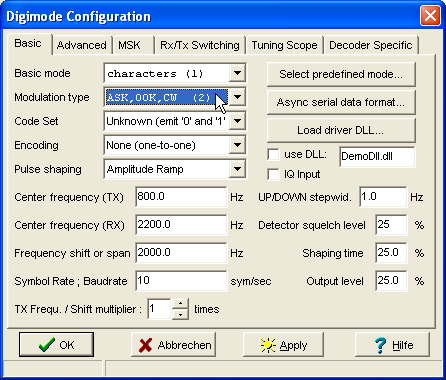Click the Center frequency (TX) field
446x380 pixels.
(x=181, y=197)
